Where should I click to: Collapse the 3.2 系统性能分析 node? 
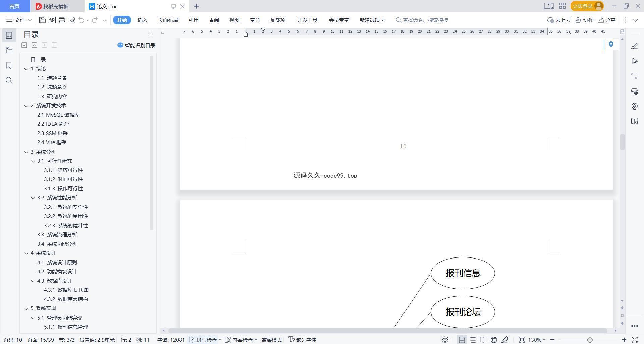pos(33,198)
